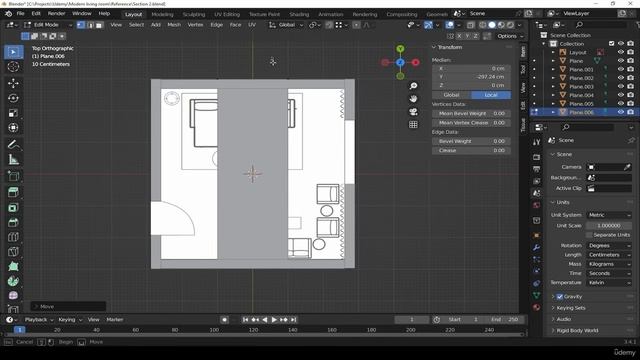
Task: Expand the Rigid Body World panel
Action: pos(577,330)
